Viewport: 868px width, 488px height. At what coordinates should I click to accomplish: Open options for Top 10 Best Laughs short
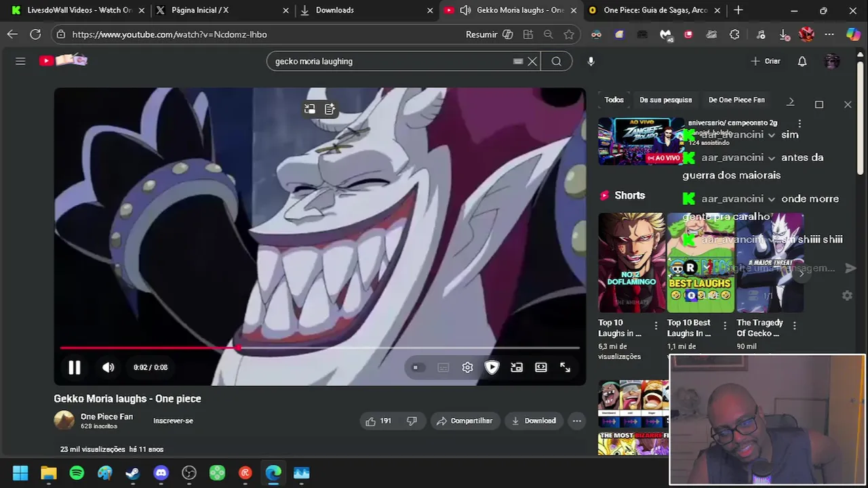(x=725, y=326)
